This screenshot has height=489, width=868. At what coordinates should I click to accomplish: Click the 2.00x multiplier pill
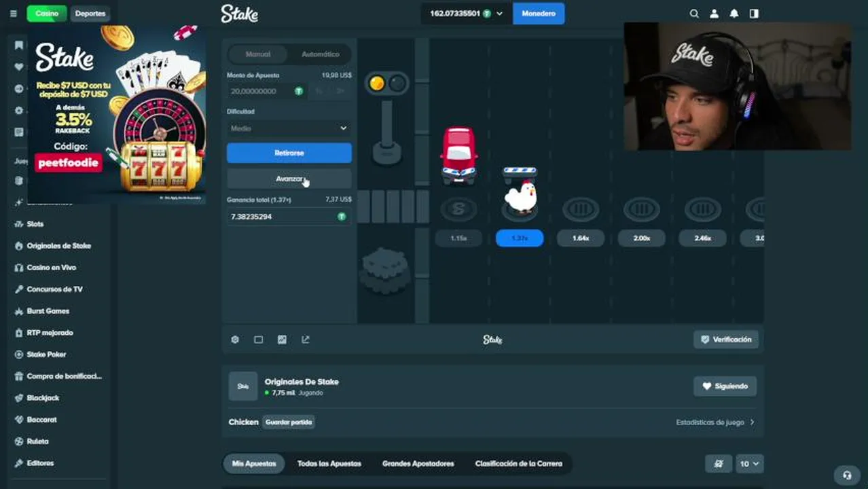(642, 238)
